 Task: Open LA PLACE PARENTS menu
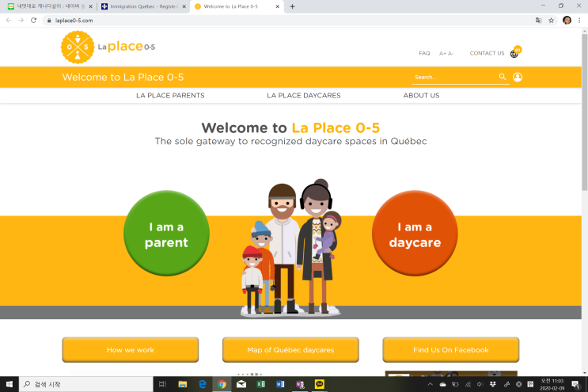point(170,96)
